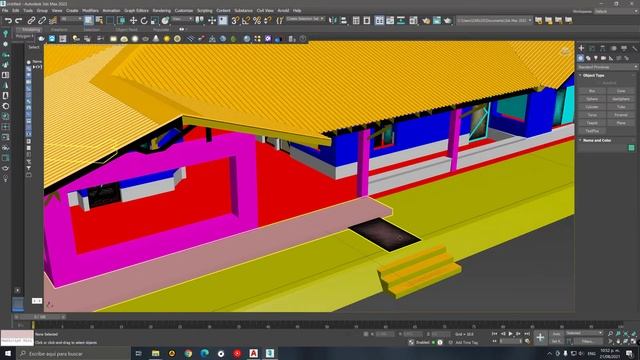Toggle the AutoGrid checkbox

(x=608, y=83)
